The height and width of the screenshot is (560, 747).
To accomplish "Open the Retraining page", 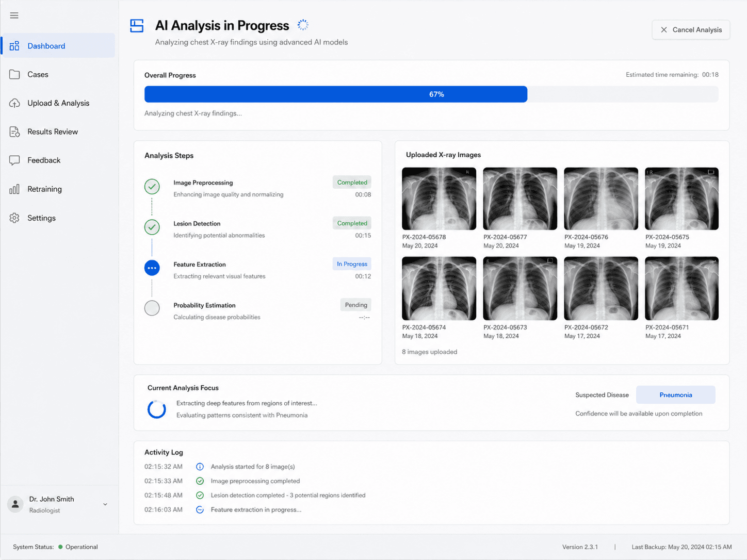I will coord(58,189).
